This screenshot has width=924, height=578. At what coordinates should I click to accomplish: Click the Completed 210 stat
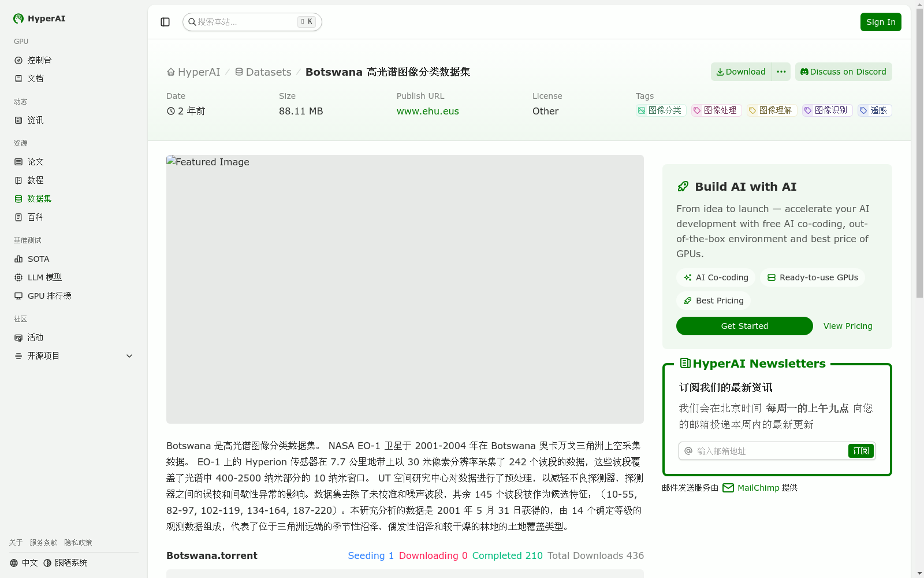click(508, 555)
